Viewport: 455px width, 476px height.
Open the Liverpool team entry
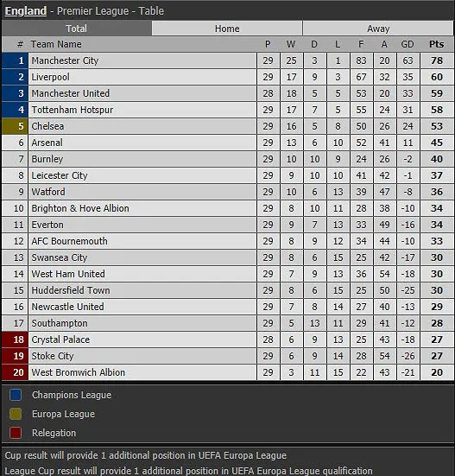(x=51, y=77)
